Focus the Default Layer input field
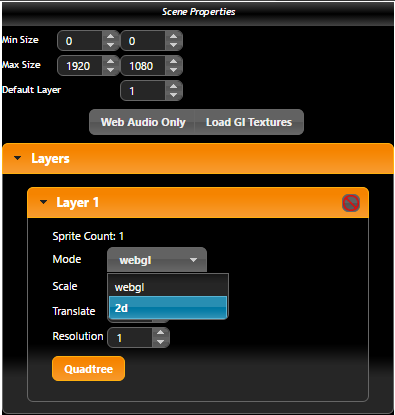Screen dimensions: 395x415 (143, 91)
